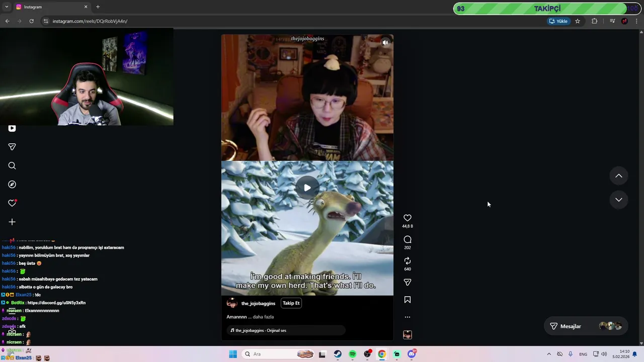Open the Chrome profile avatar
Image resolution: width=644 pixels, height=362 pixels.
click(624, 21)
